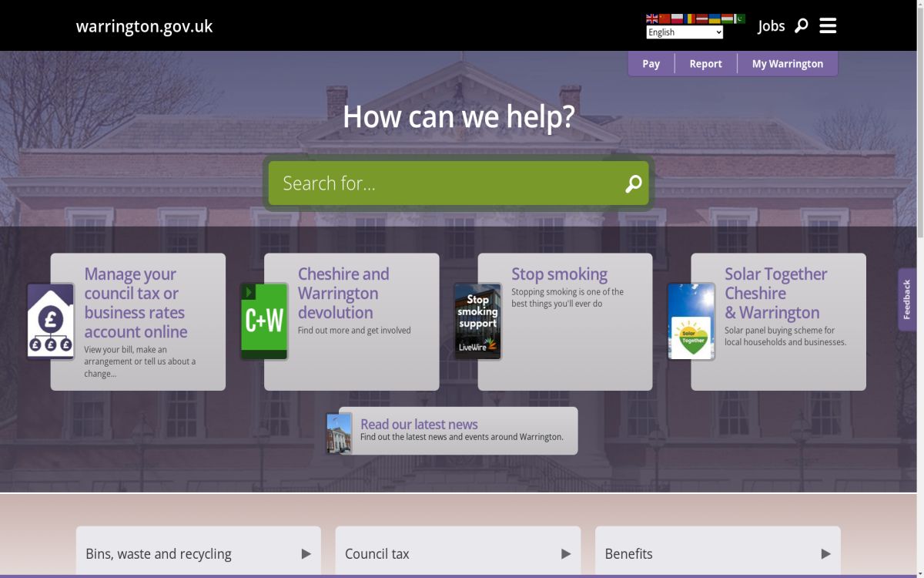This screenshot has height=578, width=924.
Task: Click the council tax house icon
Action: [x=49, y=320]
